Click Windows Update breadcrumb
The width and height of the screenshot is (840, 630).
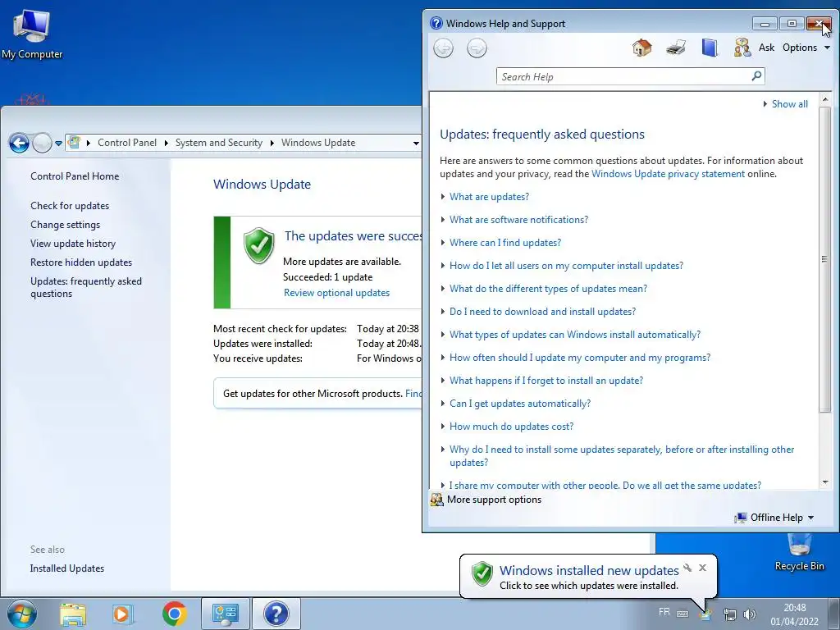pos(318,143)
